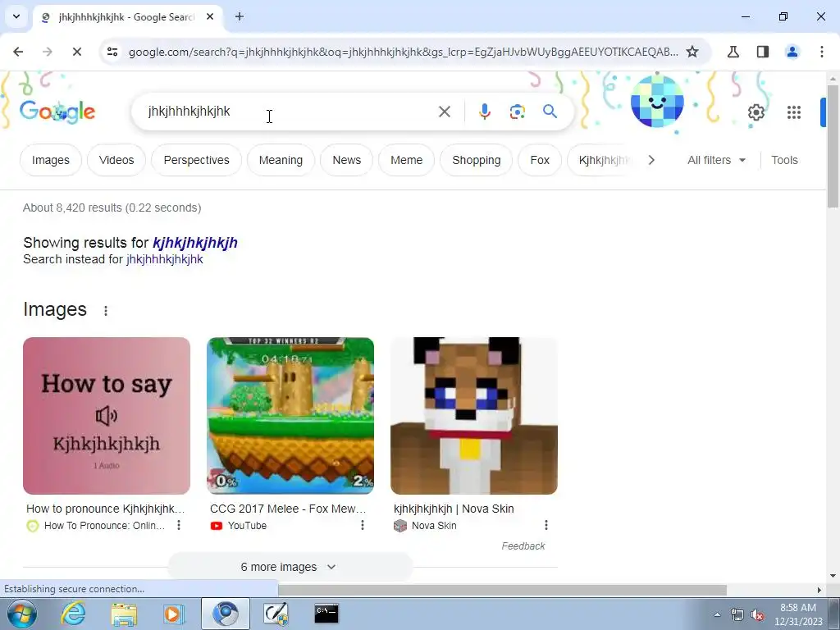Switch to the Perspectives filter
Image resolution: width=840 pixels, height=630 pixels.
tap(196, 160)
